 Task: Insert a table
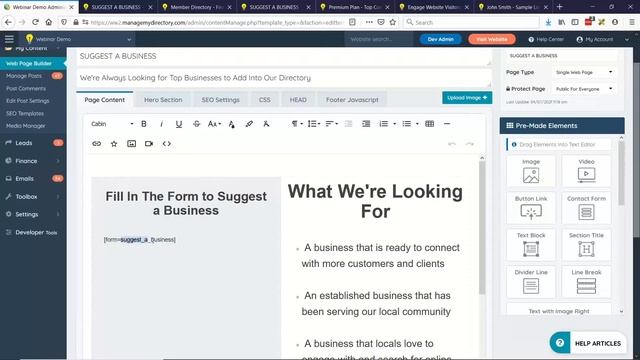[429, 124]
